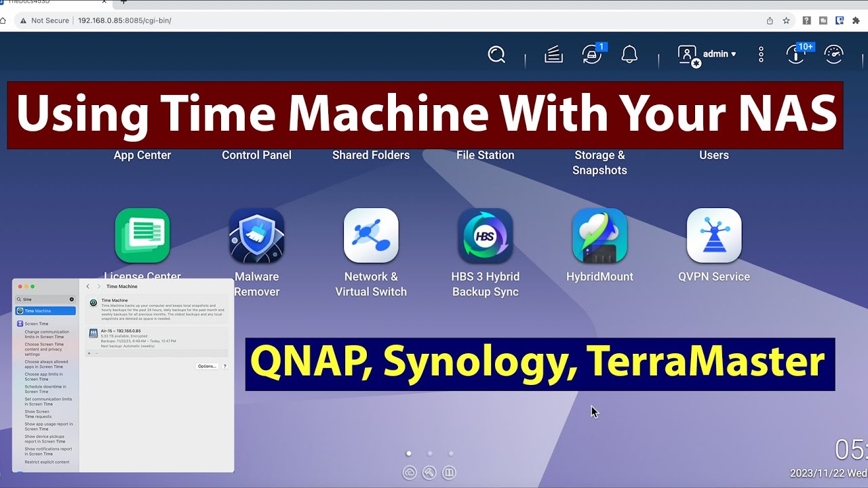
Task: Open the notifications bell icon
Action: pyautogui.click(x=629, y=54)
